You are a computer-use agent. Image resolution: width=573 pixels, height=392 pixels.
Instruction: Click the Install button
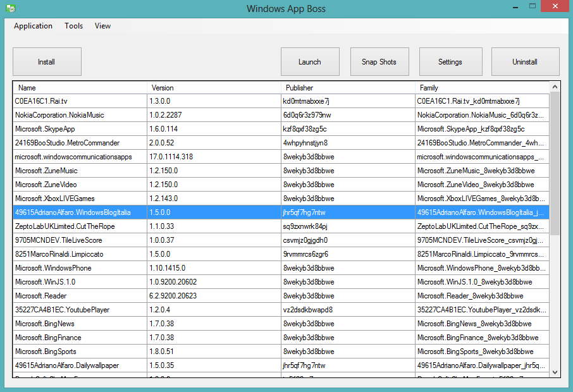click(47, 62)
